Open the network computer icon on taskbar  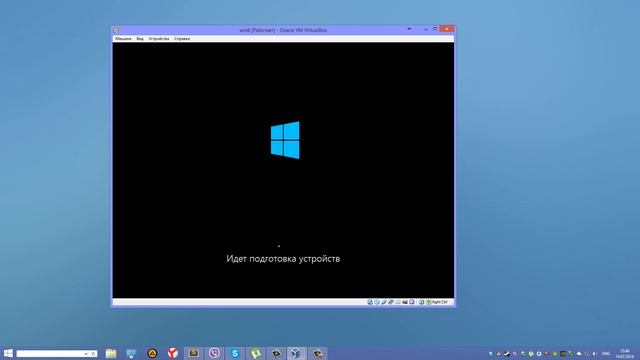tap(131, 353)
